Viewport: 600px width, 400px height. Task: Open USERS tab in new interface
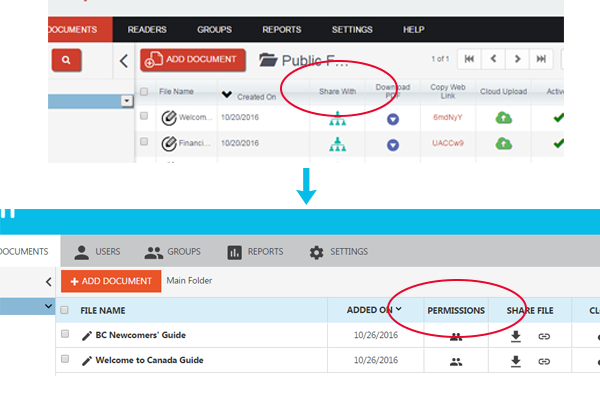click(97, 252)
